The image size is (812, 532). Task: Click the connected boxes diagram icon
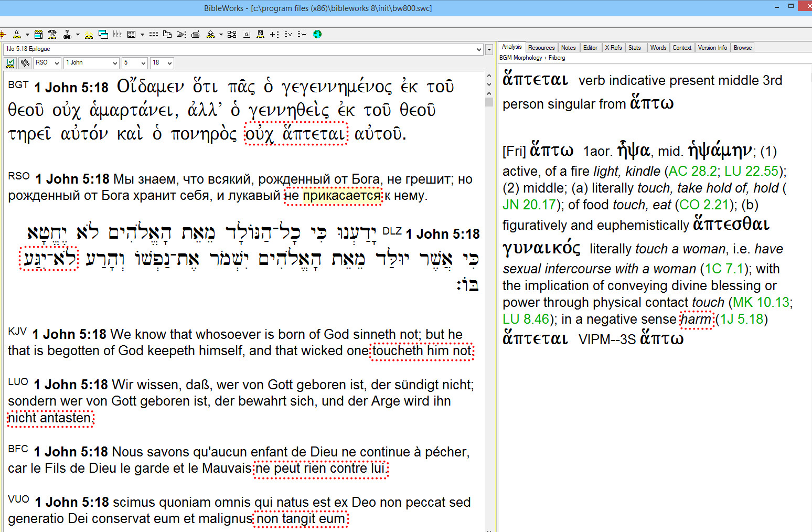click(x=232, y=35)
